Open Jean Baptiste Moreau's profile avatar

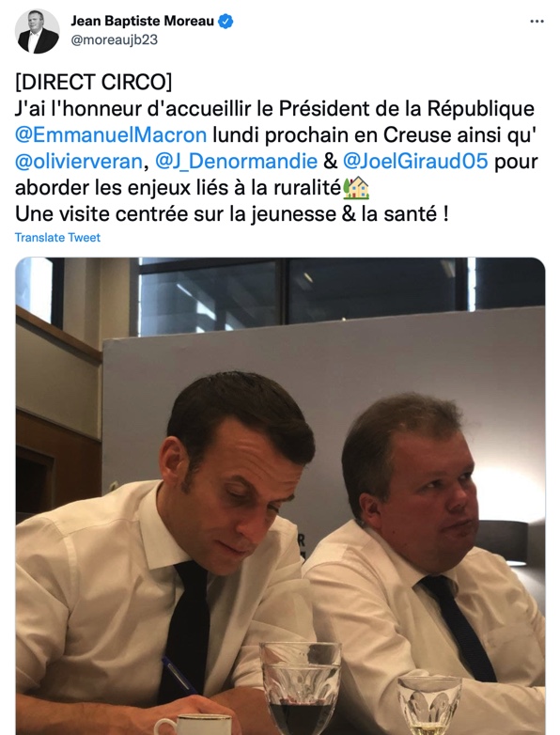pyautogui.click(x=38, y=31)
